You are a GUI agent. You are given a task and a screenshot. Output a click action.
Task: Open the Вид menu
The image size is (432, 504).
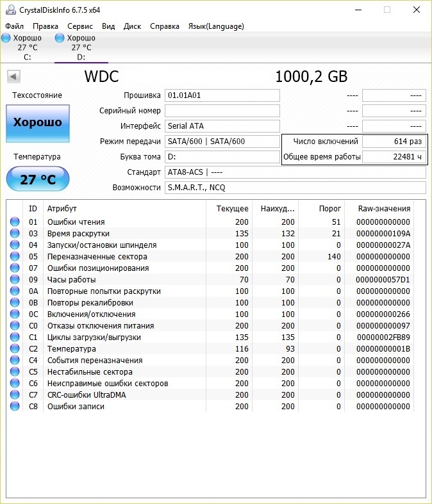pos(108,26)
